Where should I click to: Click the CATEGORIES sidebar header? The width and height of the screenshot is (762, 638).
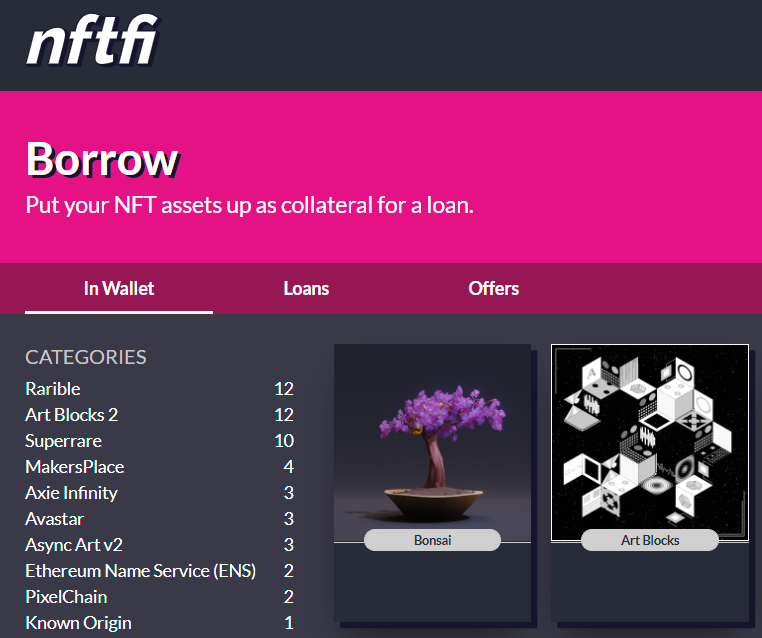pos(86,357)
